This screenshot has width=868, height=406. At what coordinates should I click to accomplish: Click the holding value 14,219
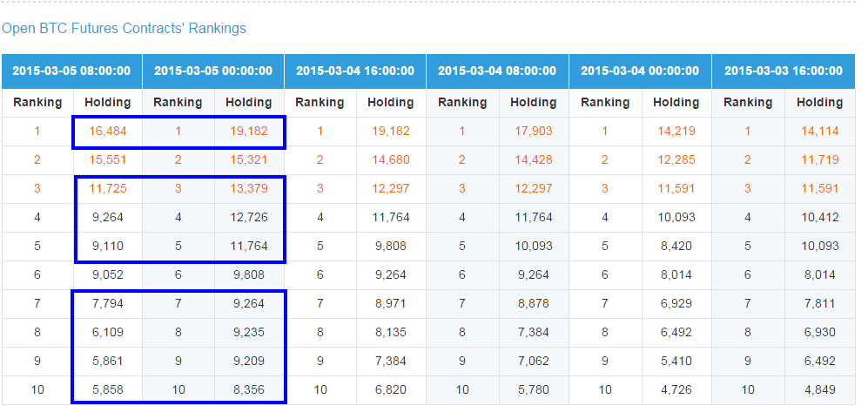coord(676,132)
